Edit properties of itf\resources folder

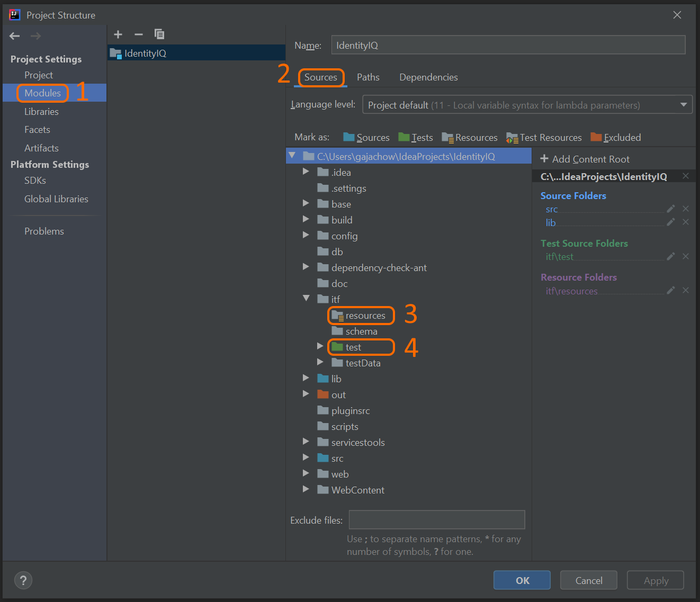point(671,291)
